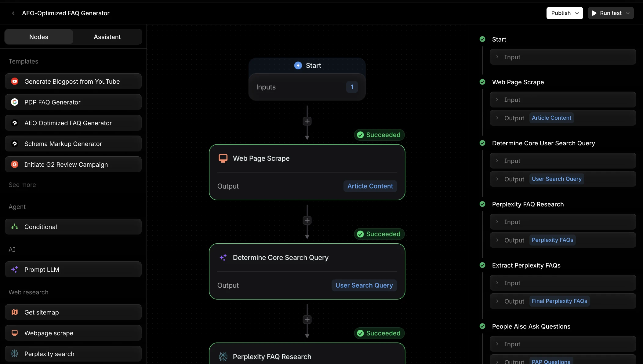643x364 pixels.
Task: Click the Extract Perplexity FAQs step title
Action: coord(526,265)
